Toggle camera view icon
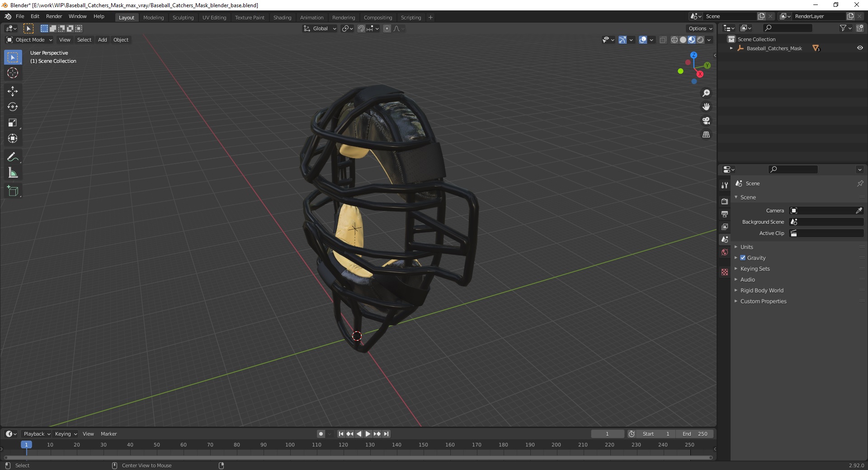 [706, 121]
